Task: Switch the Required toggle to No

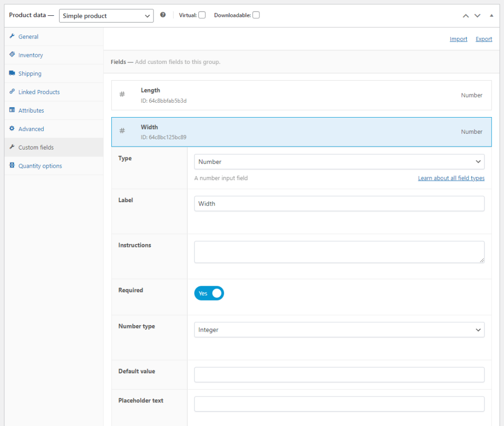Action: point(209,293)
